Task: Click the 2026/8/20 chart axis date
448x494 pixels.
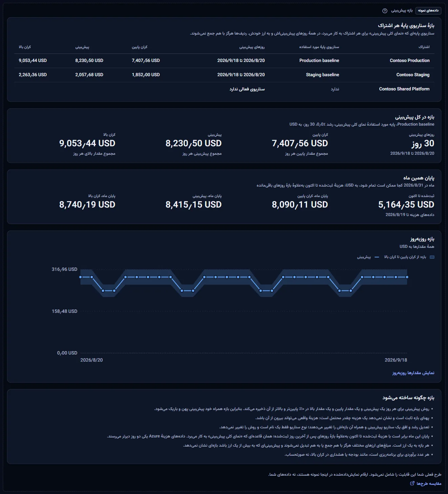Action: 91,360
